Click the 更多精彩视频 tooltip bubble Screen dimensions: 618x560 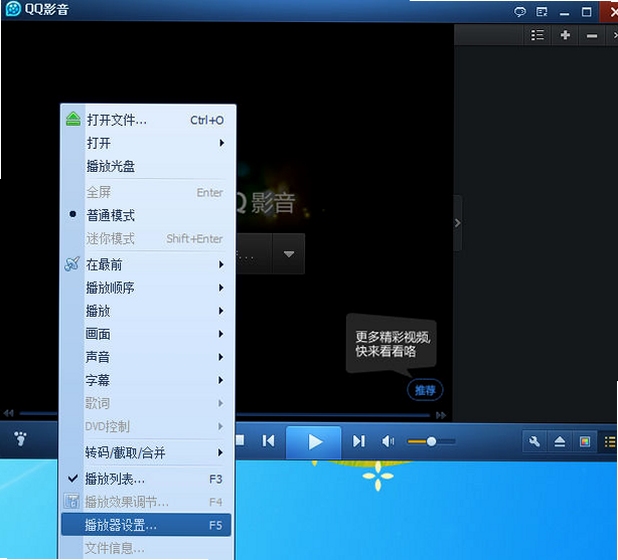tap(391, 344)
